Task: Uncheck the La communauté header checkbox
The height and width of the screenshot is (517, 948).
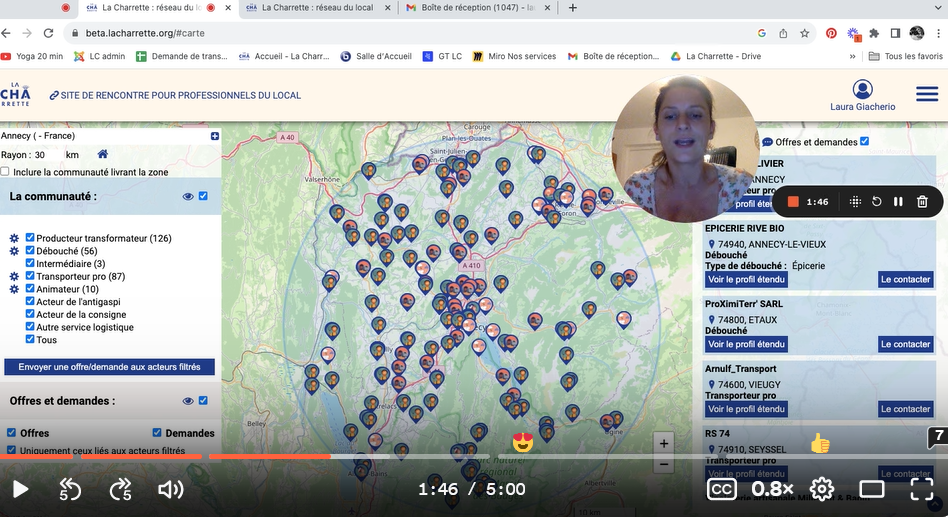Action: pyautogui.click(x=203, y=196)
